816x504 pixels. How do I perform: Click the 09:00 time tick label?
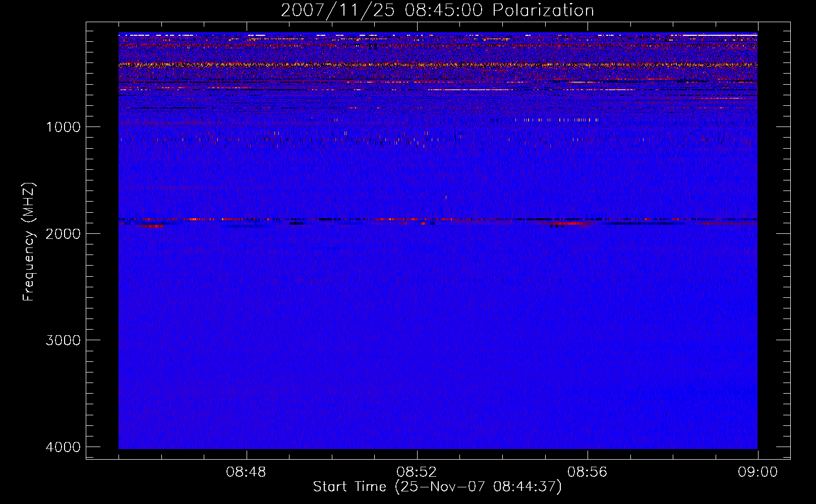(757, 472)
